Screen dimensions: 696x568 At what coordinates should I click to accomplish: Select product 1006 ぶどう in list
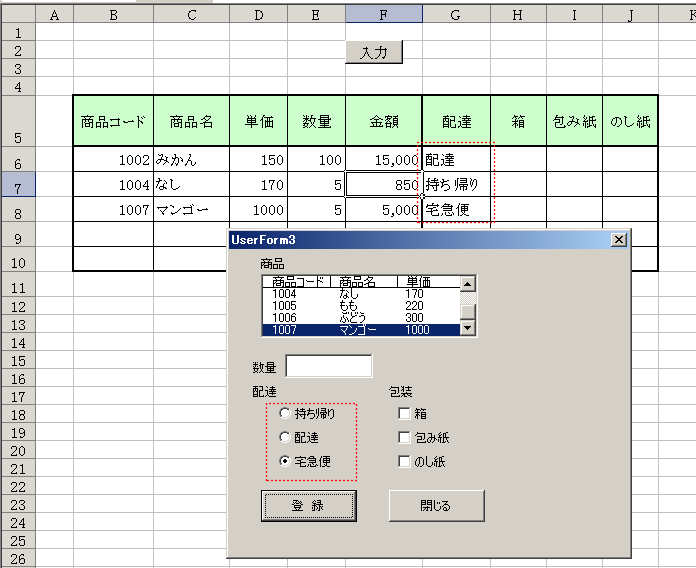(x=360, y=318)
